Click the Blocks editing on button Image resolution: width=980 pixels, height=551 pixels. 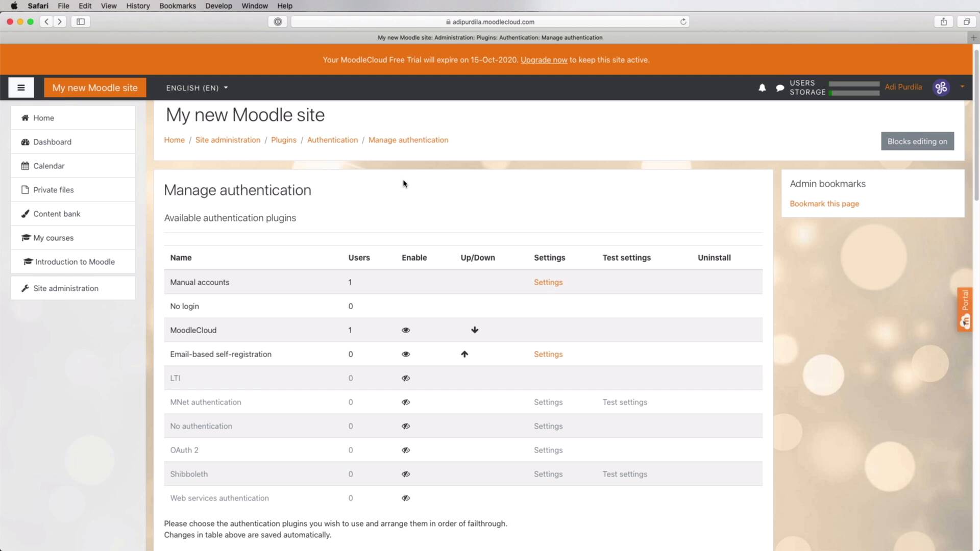pyautogui.click(x=917, y=141)
